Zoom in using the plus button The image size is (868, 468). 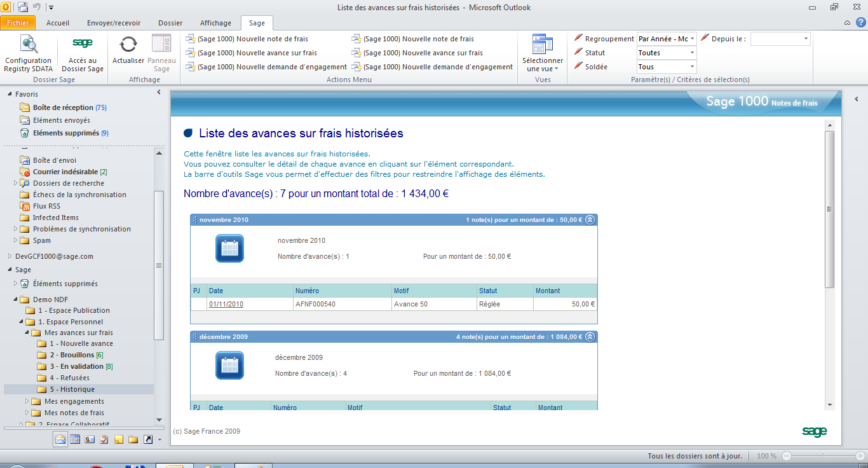click(x=860, y=456)
